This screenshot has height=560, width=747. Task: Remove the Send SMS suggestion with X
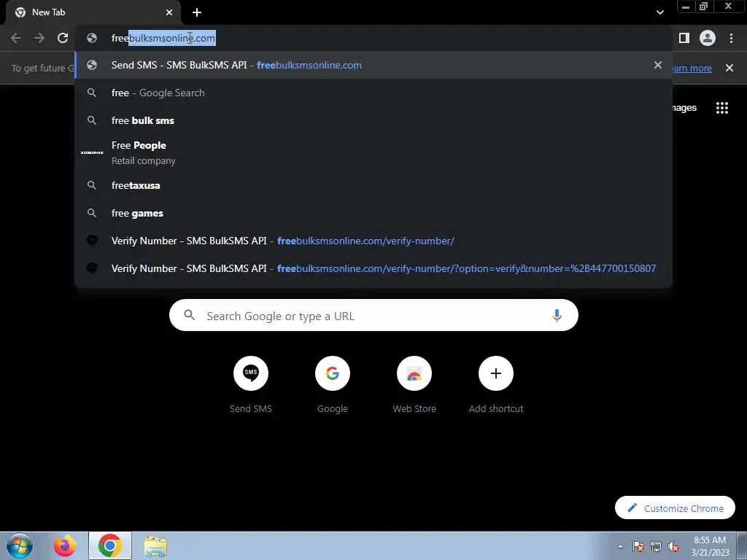pyautogui.click(x=658, y=65)
